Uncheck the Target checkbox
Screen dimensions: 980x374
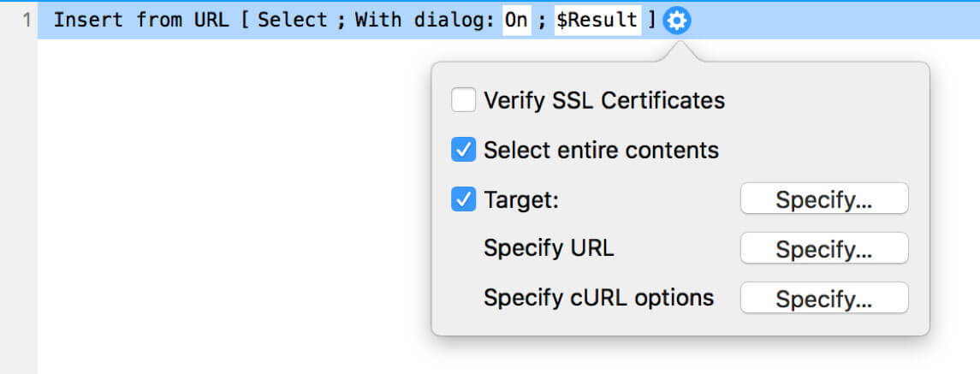tap(464, 200)
